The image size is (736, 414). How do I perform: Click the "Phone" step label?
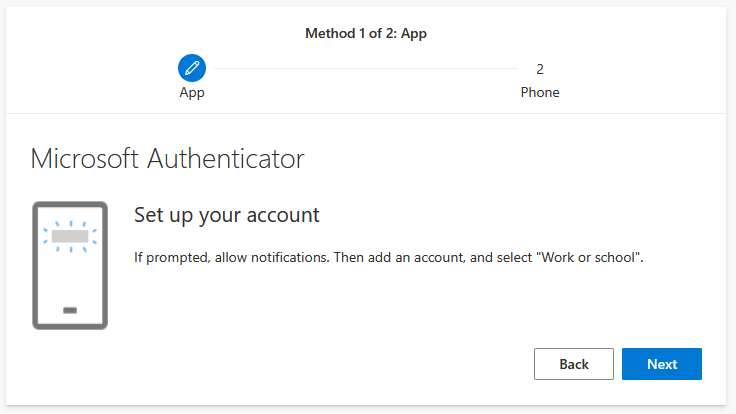tap(540, 93)
